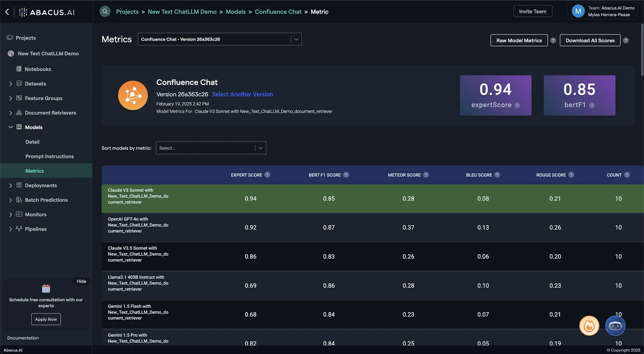The image size is (644, 354).
Task: Open the flame assistant icon at bottom right
Action: 589,326
